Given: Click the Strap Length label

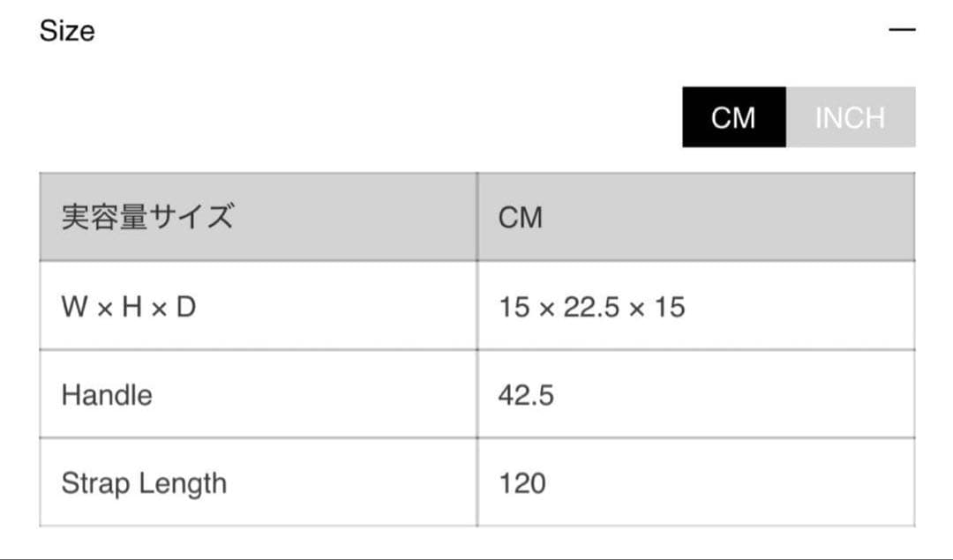Looking at the screenshot, I should click(144, 483).
